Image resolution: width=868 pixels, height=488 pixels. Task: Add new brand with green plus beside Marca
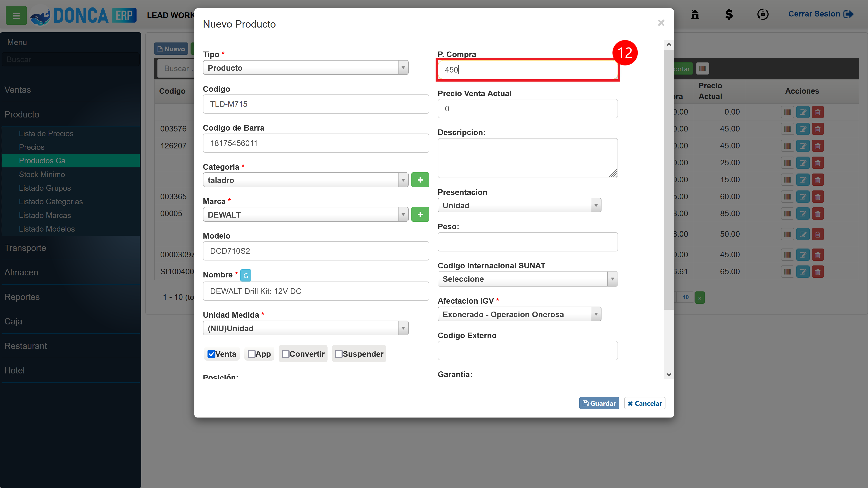(x=420, y=215)
